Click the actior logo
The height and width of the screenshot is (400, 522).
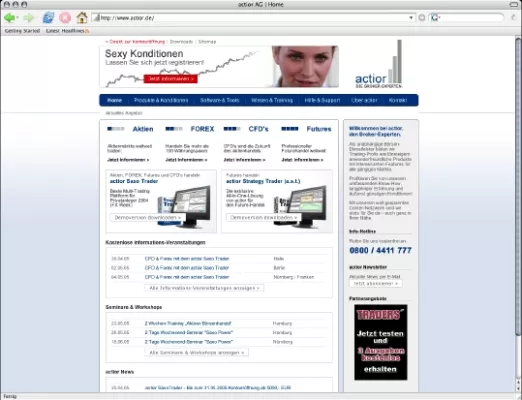(x=378, y=64)
